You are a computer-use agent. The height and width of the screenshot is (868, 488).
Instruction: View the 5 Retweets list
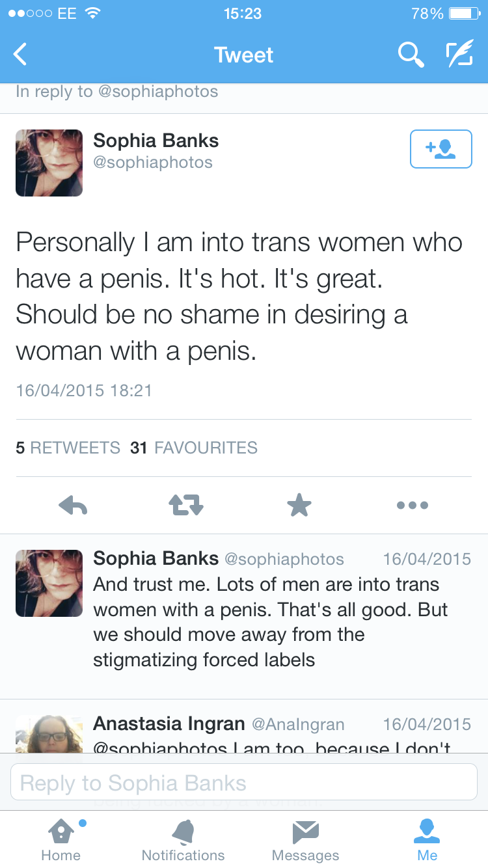(68, 448)
